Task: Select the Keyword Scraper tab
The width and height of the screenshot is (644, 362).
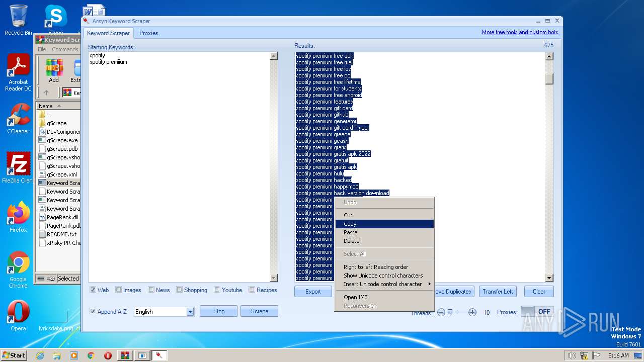Action: coord(109,33)
